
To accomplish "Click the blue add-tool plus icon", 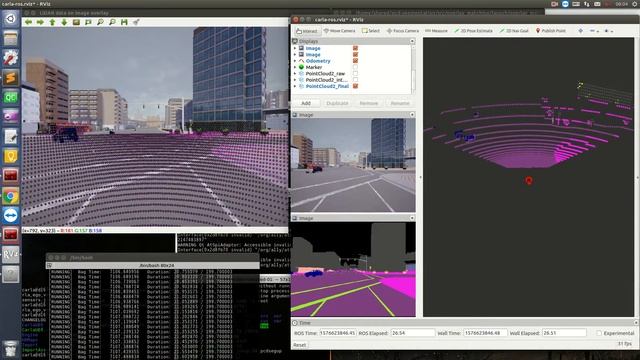I will click(x=580, y=31).
